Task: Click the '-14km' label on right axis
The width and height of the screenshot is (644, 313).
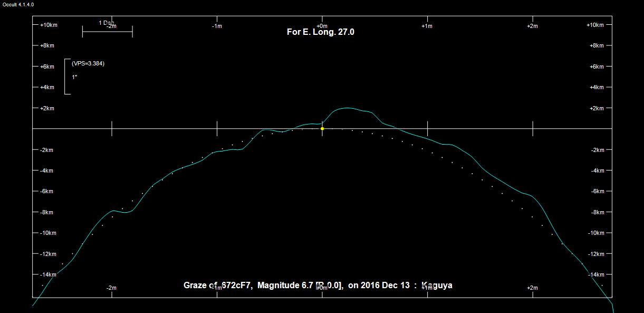Action: [597, 275]
